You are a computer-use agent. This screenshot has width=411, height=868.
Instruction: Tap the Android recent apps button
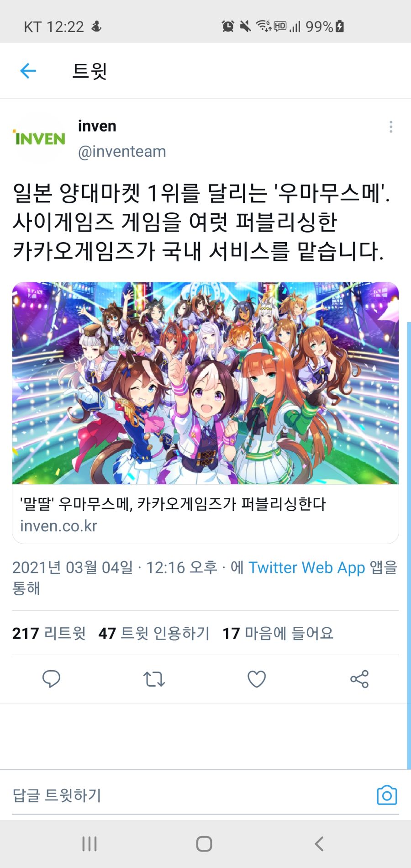(x=90, y=844)
